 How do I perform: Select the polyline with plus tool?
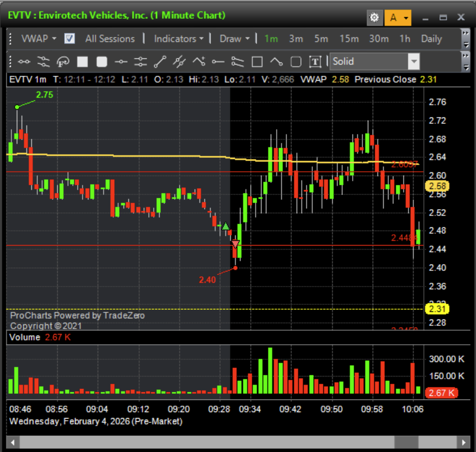click(199, 61)
